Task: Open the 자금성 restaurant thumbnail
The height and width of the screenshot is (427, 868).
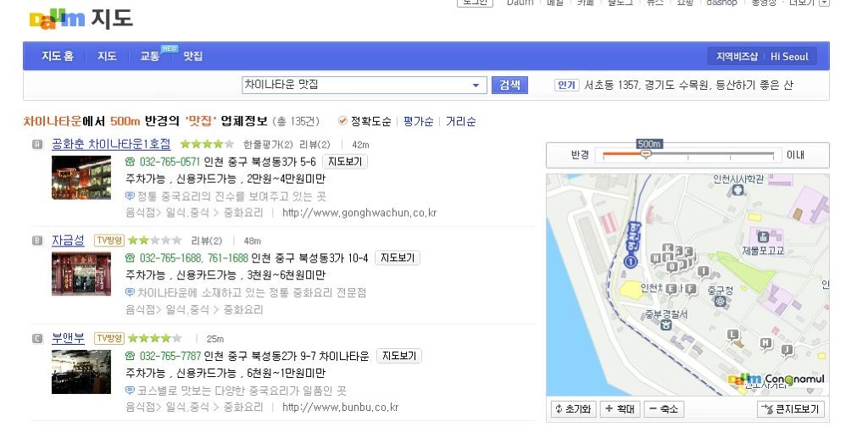Action: point(81,274)
